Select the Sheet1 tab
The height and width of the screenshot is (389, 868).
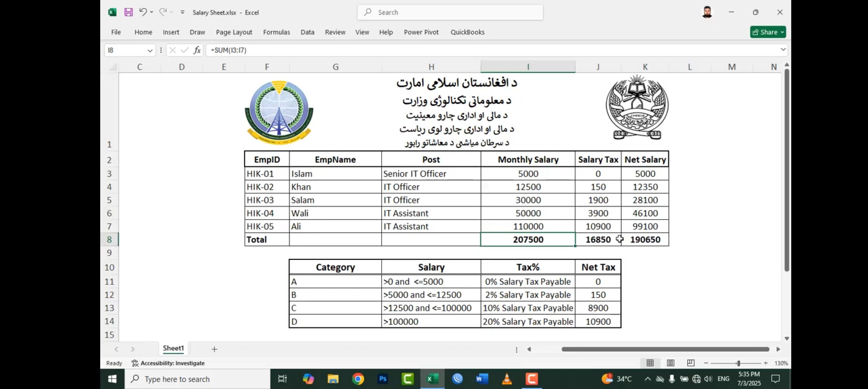point(173,348)
